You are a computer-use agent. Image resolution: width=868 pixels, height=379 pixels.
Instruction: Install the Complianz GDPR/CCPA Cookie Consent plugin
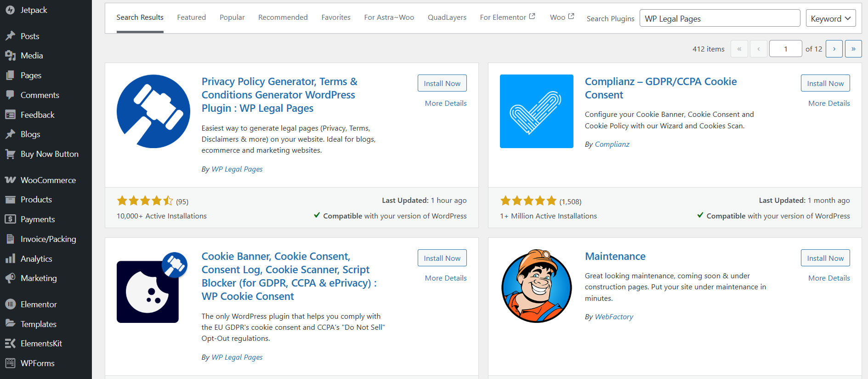(x=825, y=83)
